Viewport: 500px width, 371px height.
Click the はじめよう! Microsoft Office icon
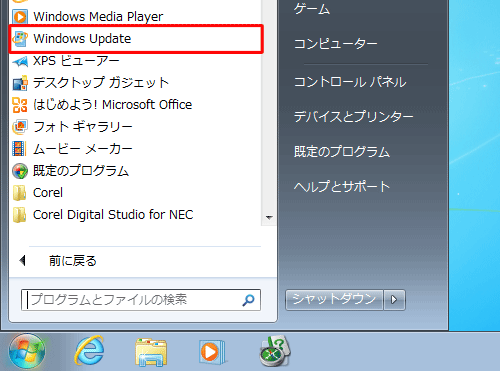[x=20, y=105]
